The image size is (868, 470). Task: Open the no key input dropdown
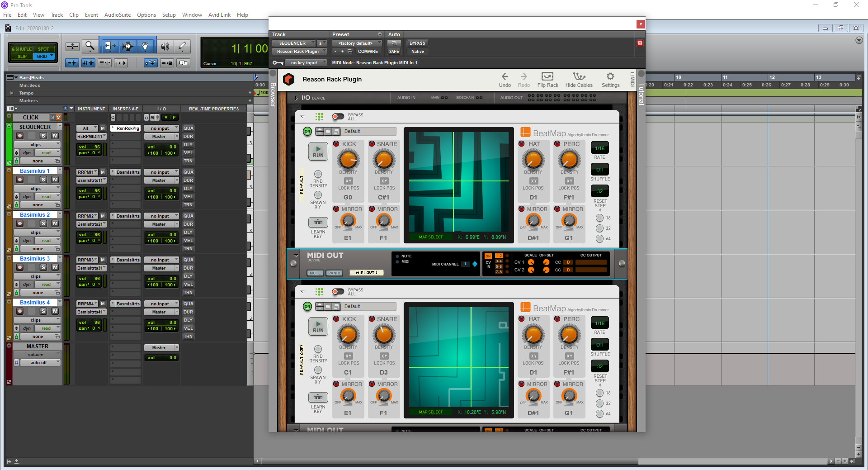[x=307, y=63]
